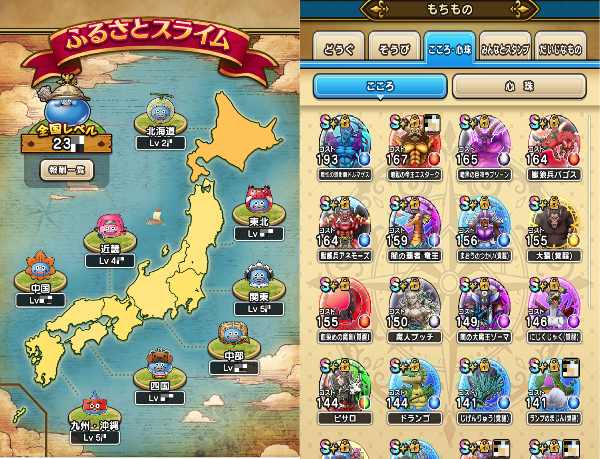Tap the 北海道 region slime icon
This screenshot has width=600, height=459.
[x=160, y=110]
